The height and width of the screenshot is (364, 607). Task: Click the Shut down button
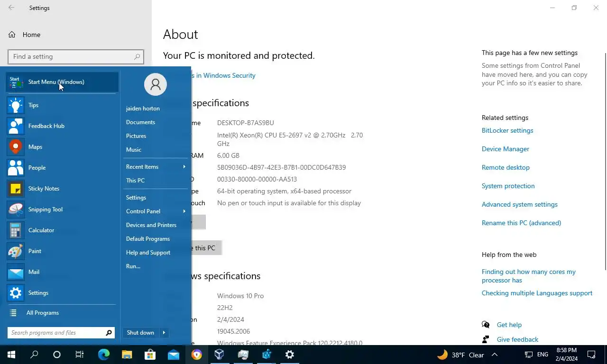point(141,333)
